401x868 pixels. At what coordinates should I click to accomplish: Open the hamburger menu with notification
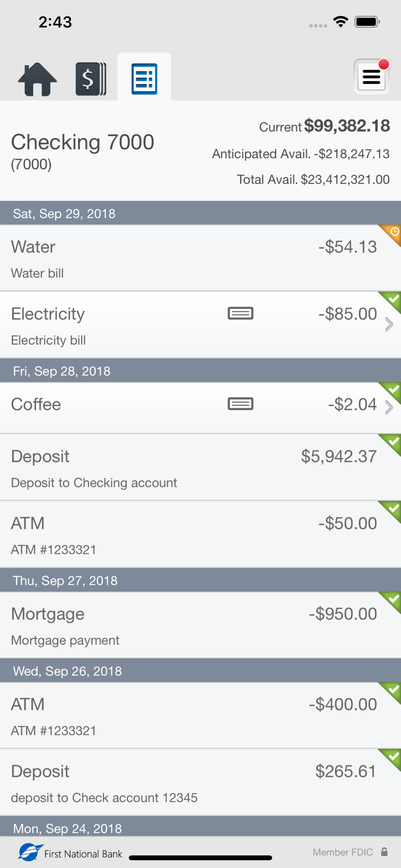pos(371,77)
